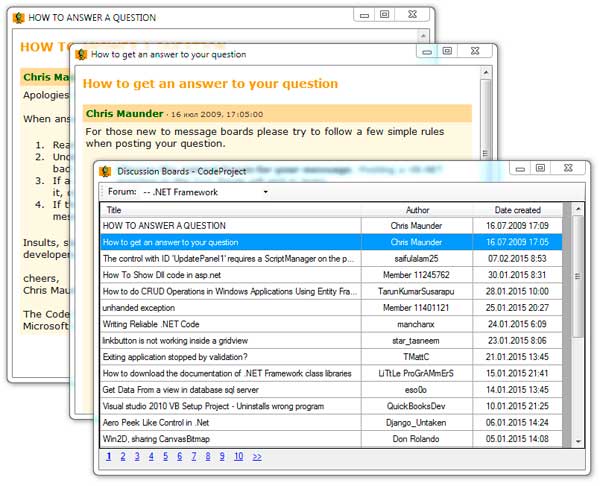
Task: Click author cell 'Don Rolando'
Action: click(416, 439)
